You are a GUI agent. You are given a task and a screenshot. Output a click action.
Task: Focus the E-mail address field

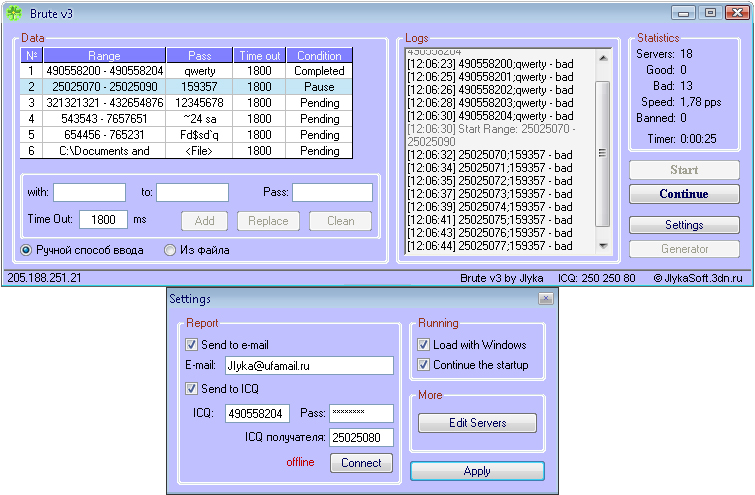(x=309, y=366)
